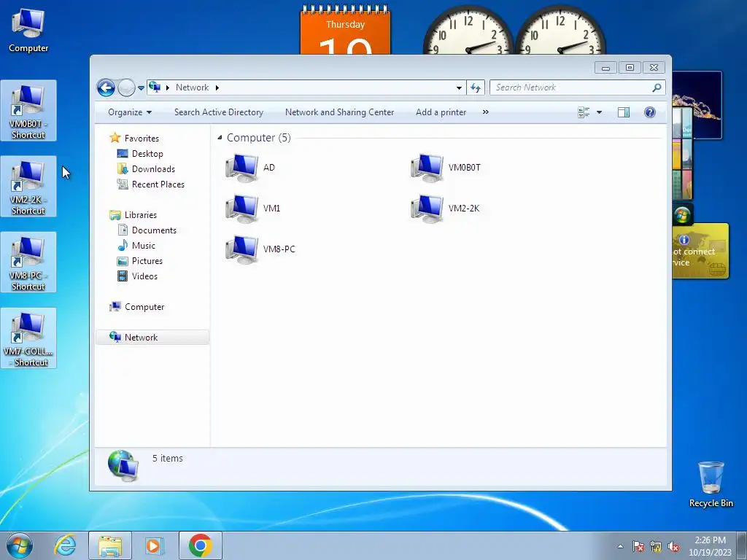Click the search magnifier icon

pos(657,87)
